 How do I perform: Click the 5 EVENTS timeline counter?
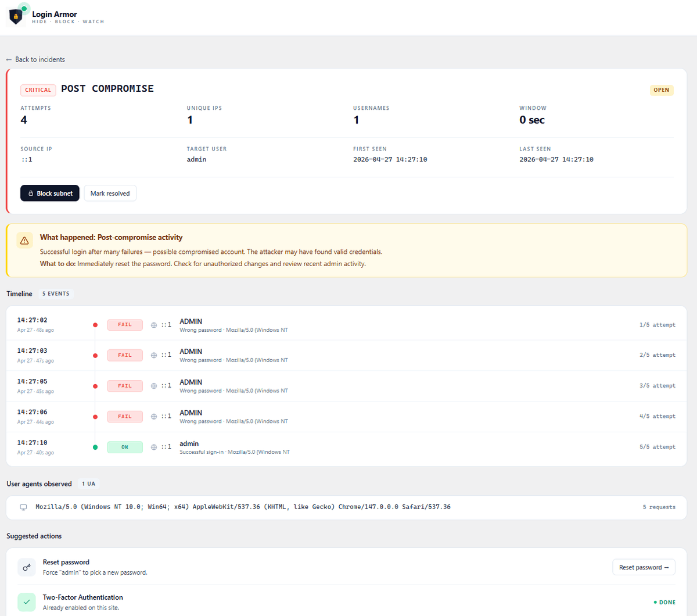pyautogui.click(x=56, y=294)
